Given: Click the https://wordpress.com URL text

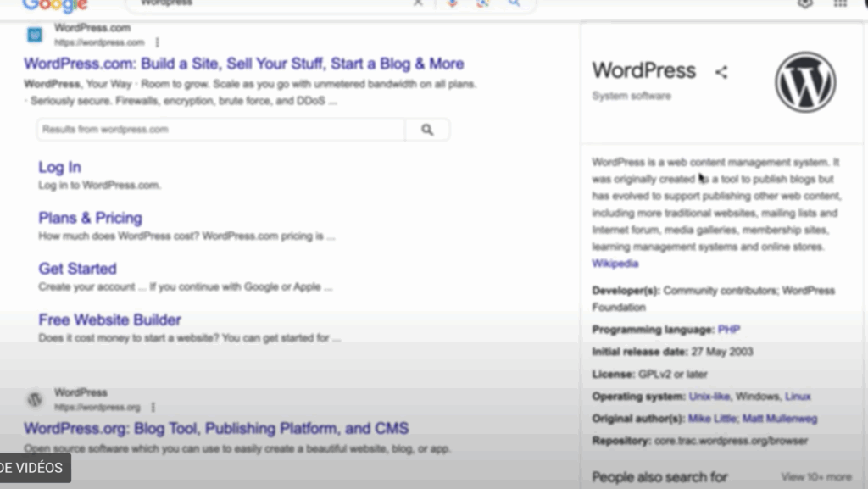Looking at the screenshot, I should [x=99, y=42].
